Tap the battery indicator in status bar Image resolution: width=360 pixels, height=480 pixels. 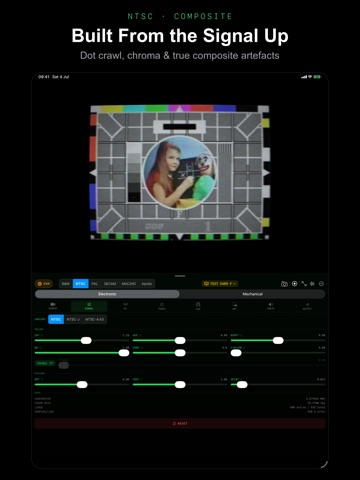coord(317,77)
